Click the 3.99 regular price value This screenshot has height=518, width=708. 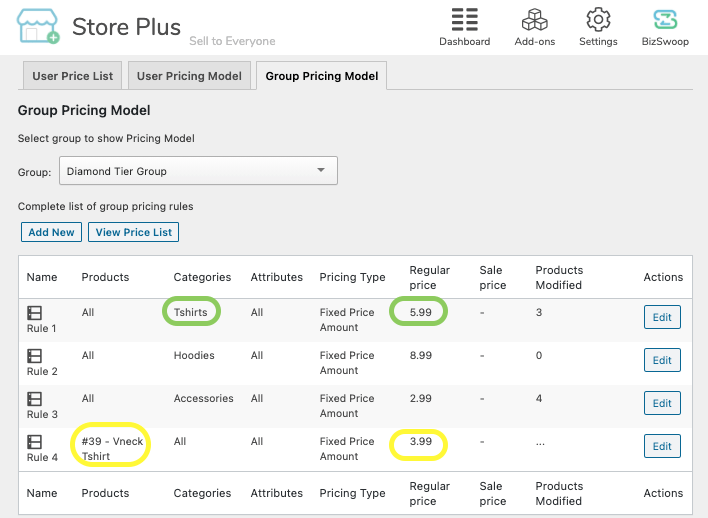click(x=420, y=441)
